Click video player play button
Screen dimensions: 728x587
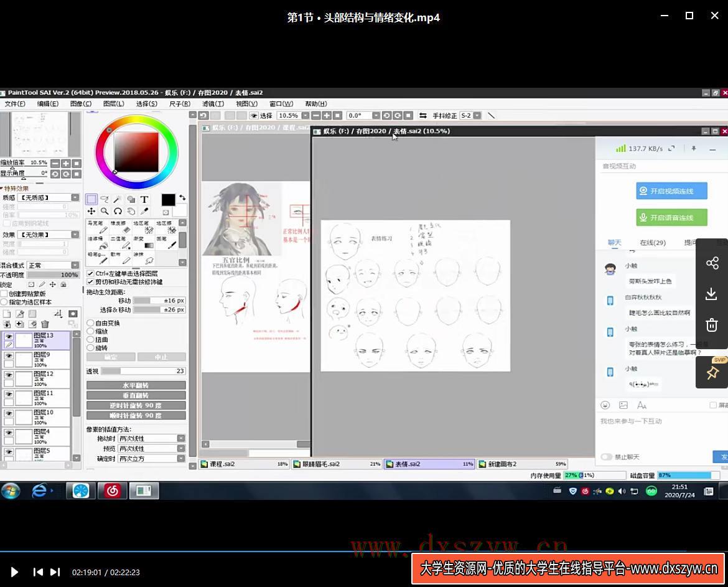(x=14, y=572)
